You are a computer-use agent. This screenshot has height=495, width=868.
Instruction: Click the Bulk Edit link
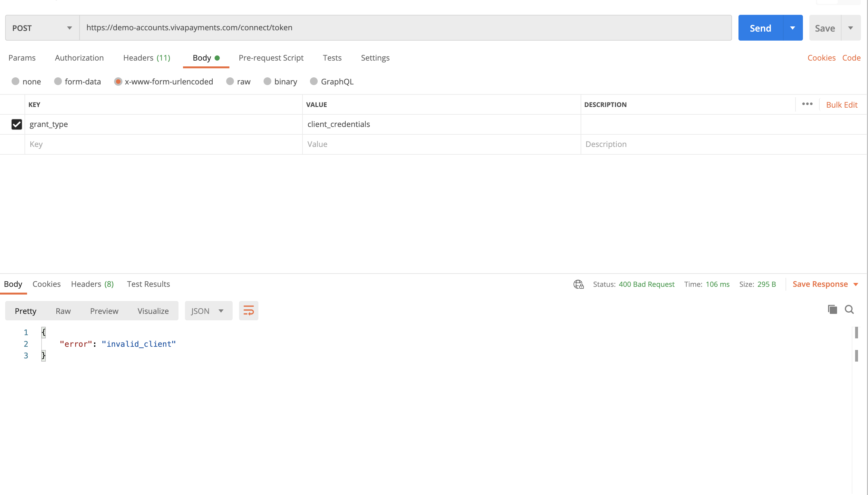(x=842, y=105)
